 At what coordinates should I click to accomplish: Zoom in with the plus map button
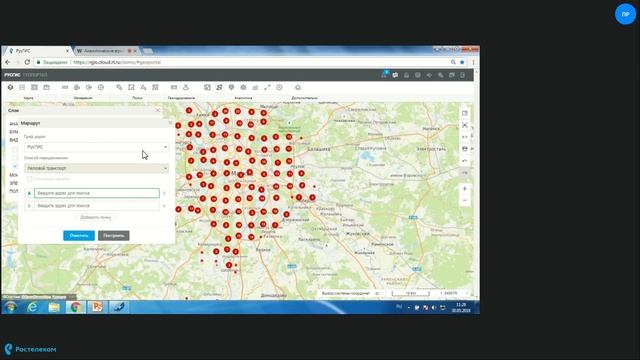[464, 189]
